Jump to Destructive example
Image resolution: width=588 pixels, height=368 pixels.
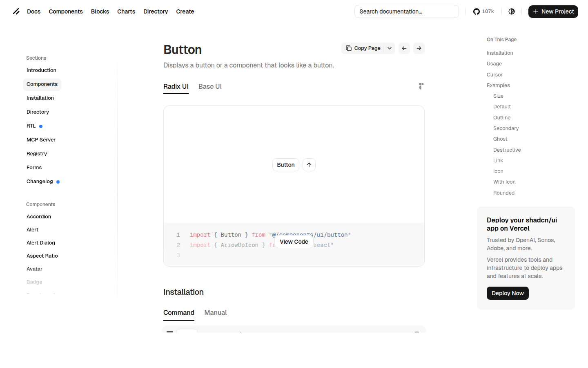point(507,150)
